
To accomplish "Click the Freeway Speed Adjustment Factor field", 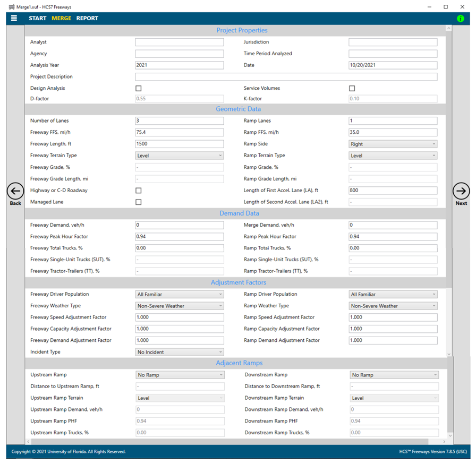I will [180, 317].
